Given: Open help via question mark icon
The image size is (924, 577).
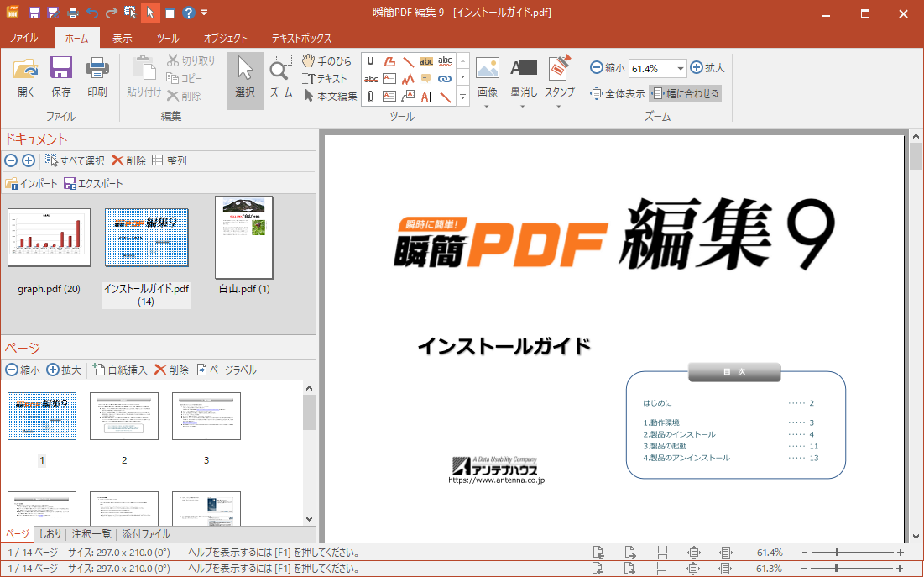Looking at the screenshot, I should 188,13.
